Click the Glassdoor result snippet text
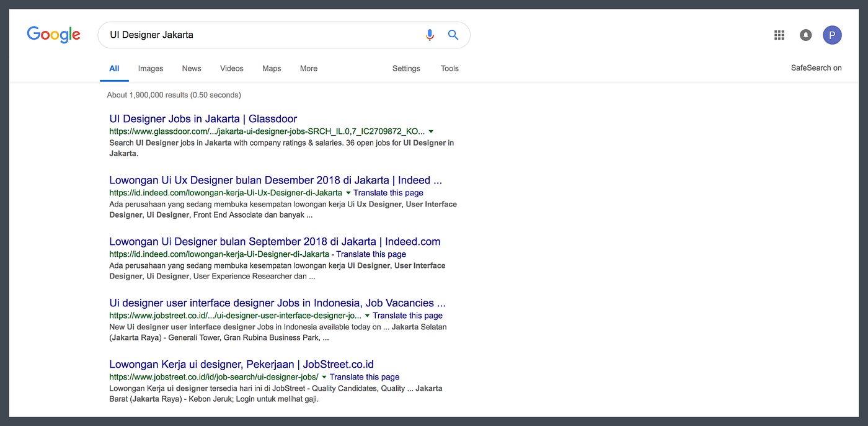Image resolution: width=868 pixels, height=426 pixels. [x=281, y=148]
